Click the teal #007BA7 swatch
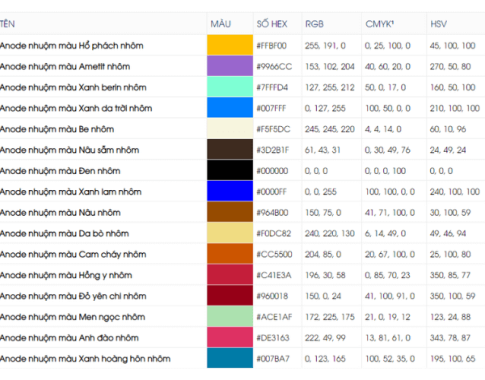Viewport: 485px width, 380px height. [x=230, y=358]
